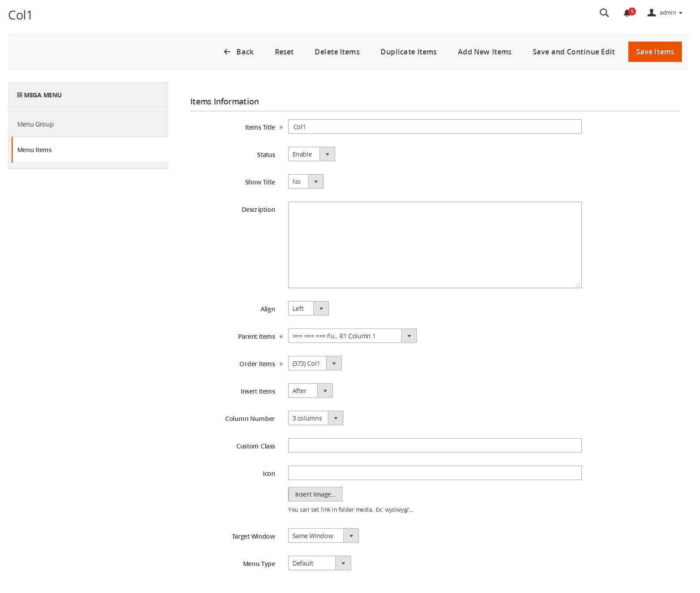
Task: Select the Menu Items tab
Action: (35, 150)
